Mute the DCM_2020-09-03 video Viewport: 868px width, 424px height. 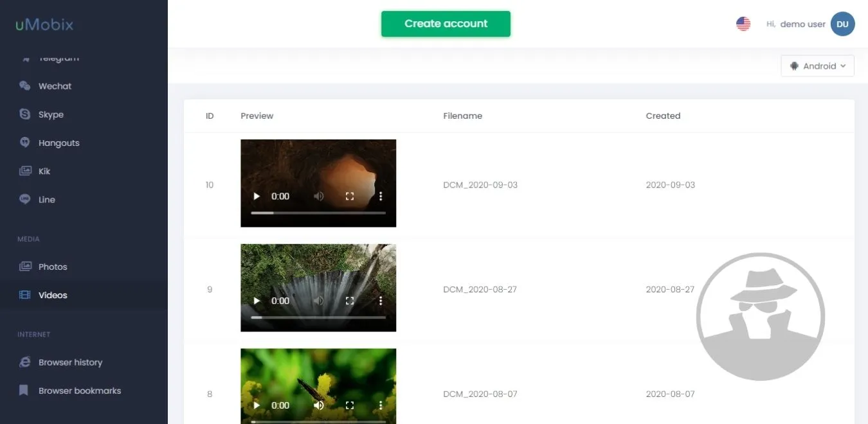click(318, 197)
